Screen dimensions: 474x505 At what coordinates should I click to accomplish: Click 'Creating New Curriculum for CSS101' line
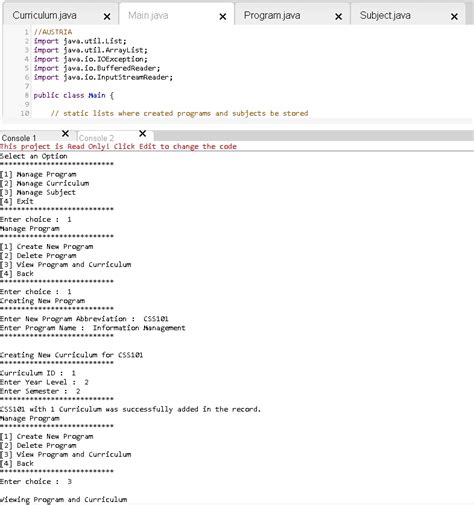pyautogui.click(x=72, y=355)
